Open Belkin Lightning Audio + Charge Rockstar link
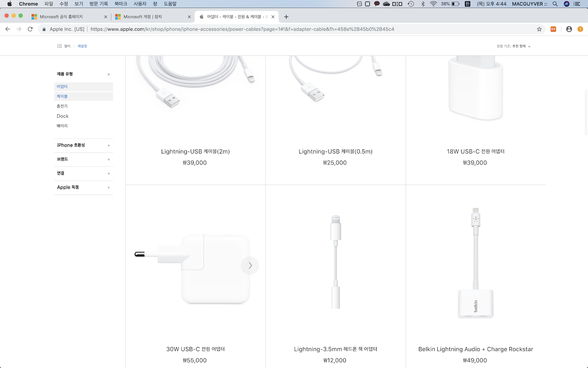This screenshot has height=368, width=588. coord(476,349)
